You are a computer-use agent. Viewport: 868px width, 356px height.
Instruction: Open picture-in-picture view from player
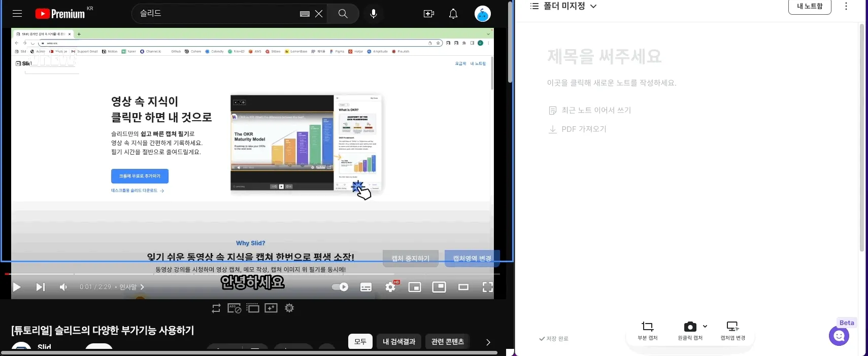click(439, 287)
